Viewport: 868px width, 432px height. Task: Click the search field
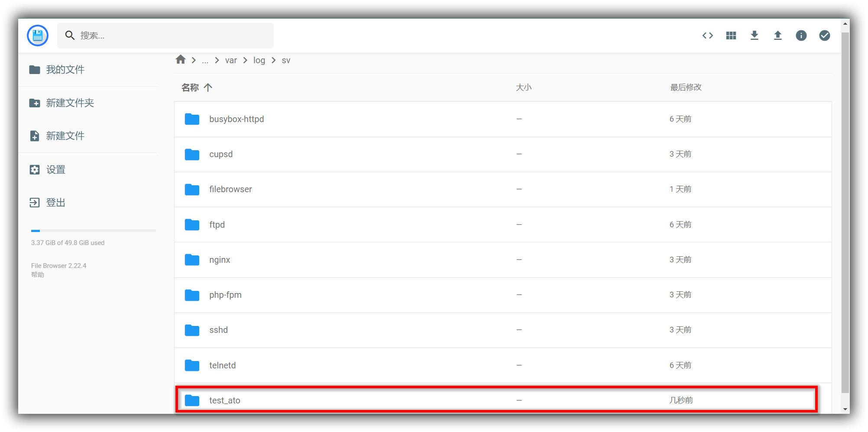point(165,35)
